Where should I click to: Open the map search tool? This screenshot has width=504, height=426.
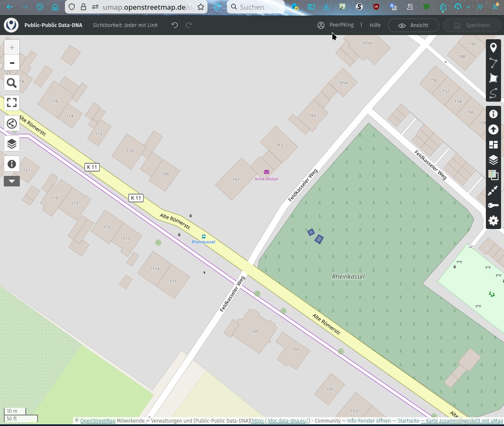pyautogui.click(x=12, y=83)
